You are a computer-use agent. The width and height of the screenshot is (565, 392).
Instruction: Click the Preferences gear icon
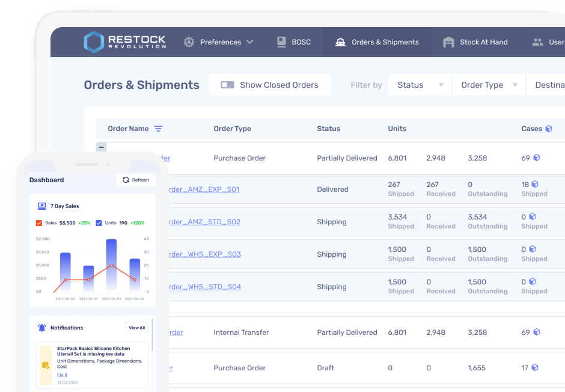(189, 42)
